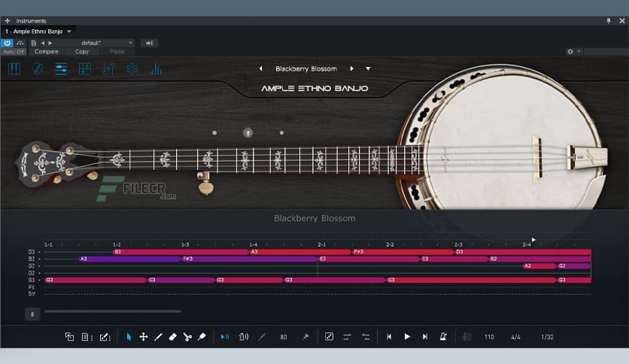This screenshot has height=364, width=629.
Task: Go to next riff arrow
Action: coord(352,68)
